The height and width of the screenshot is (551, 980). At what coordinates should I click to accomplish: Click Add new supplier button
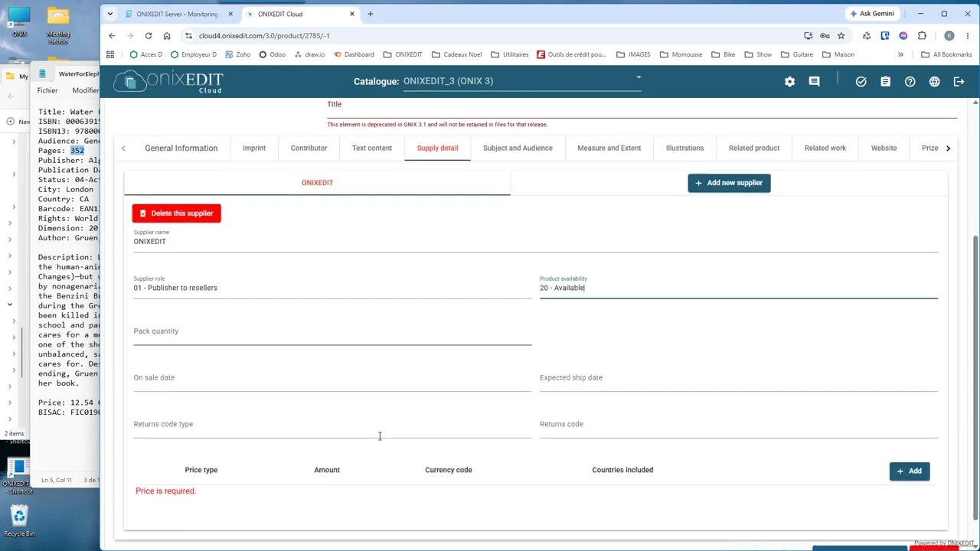729,183
